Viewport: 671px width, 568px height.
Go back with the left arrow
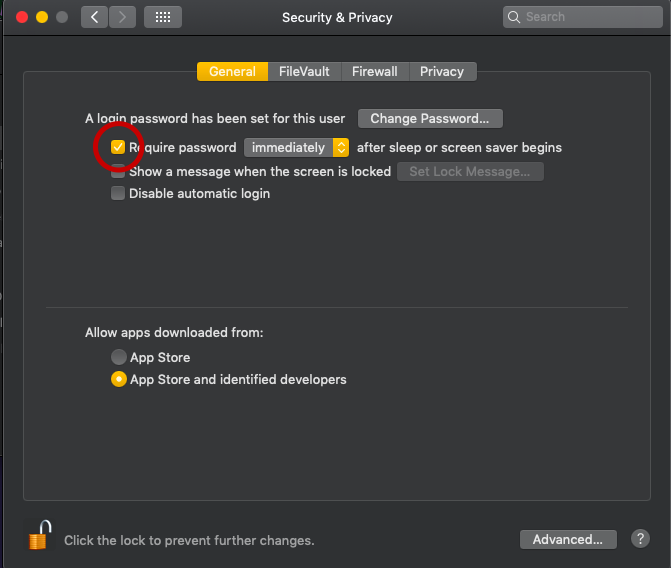click(x=95, y=17)
